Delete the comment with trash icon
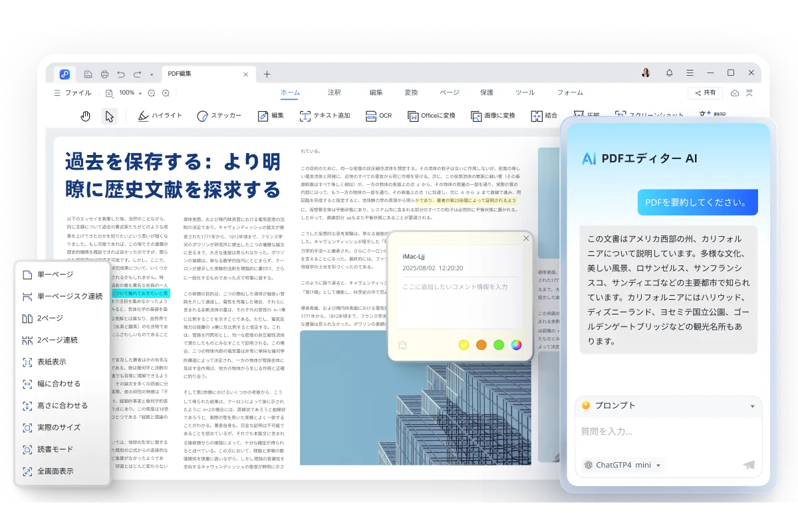798x532 pixels. (402, 344)
